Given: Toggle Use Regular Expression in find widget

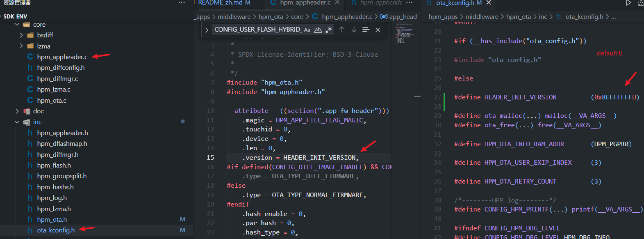Looking at the screenshot, I should [328, 30].
